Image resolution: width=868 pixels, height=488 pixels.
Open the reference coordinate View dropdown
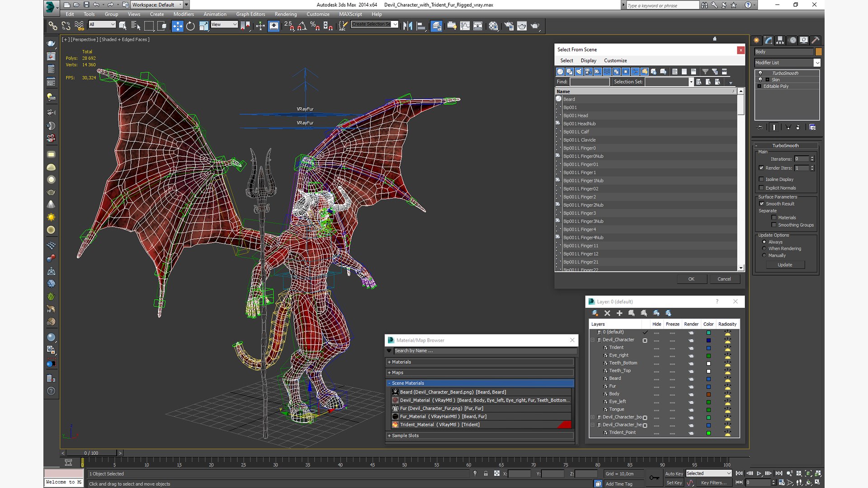pos(224,24)
